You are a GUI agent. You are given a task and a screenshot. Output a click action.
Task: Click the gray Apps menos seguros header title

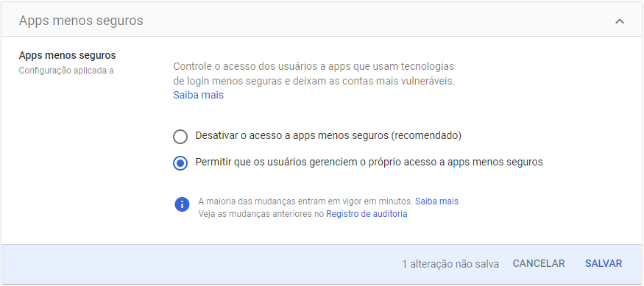point(81,21)
